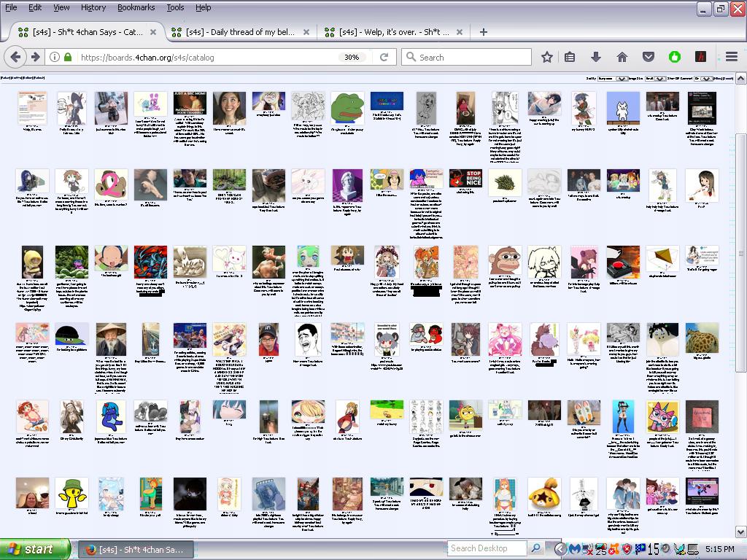The height and width of the screenshot is (560, 747).
Task: Show bookmarks list icon in toolbar
Action: (x=570, y=57)
